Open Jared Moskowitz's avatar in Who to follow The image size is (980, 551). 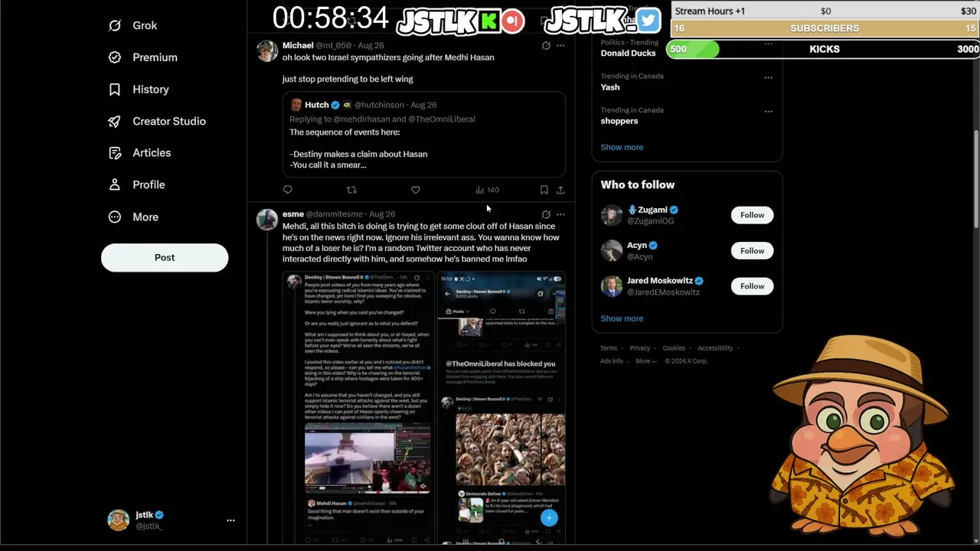612,286
